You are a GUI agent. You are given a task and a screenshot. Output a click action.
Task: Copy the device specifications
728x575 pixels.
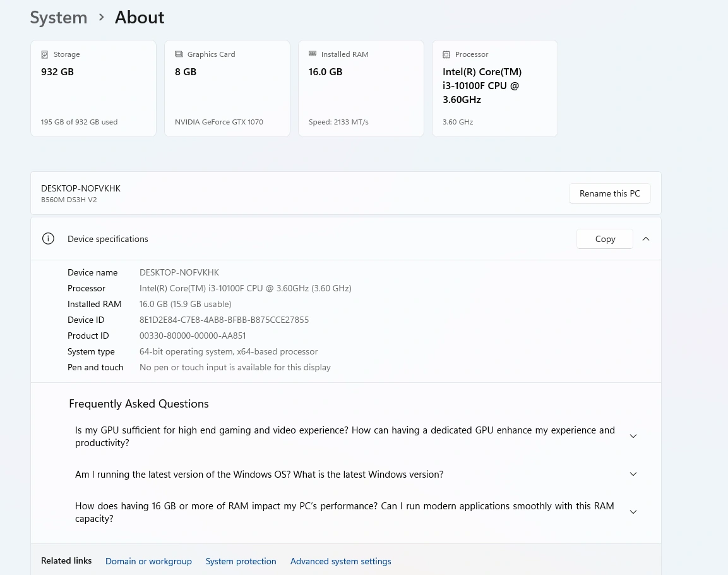(x=604, y=239)
